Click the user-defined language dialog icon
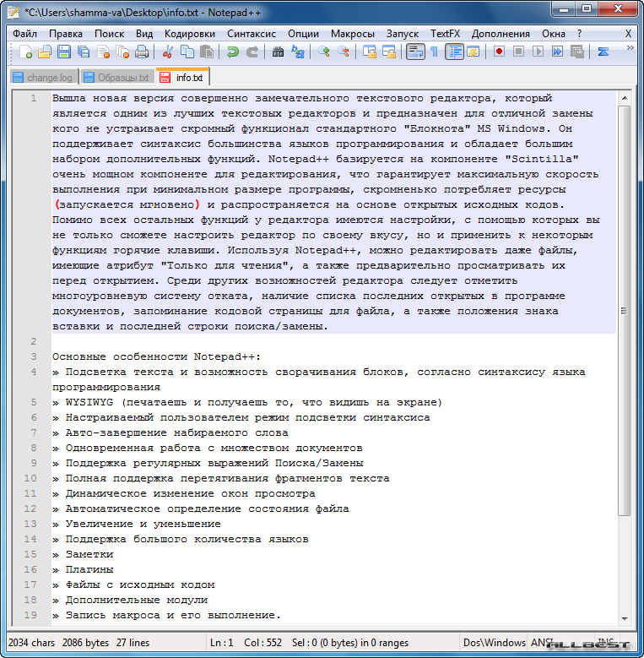Image resolution: width=644 pixels, height=658 pixels. (x=473, y=52)
